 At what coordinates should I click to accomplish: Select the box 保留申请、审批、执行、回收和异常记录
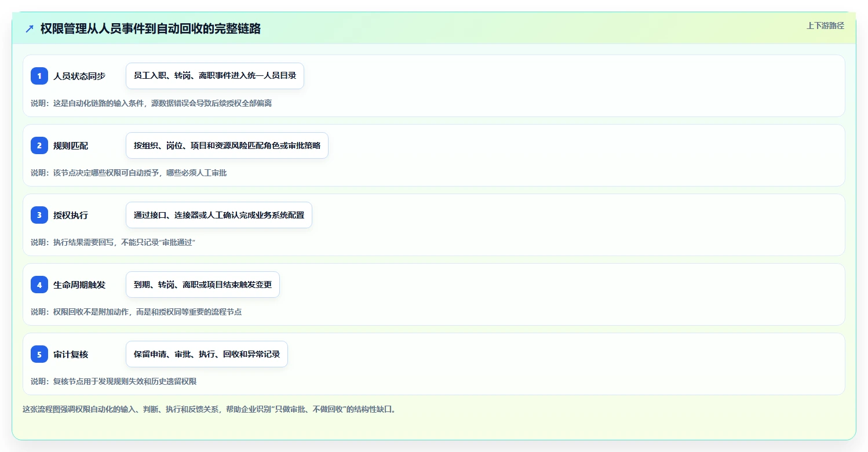click(x=207, y=354)
